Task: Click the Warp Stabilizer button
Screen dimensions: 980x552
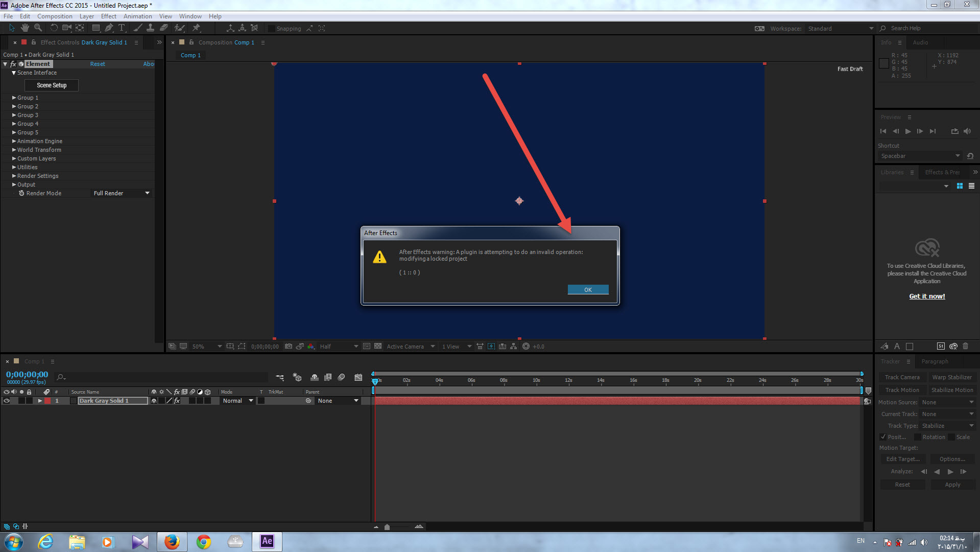Action: pos(952,377)
